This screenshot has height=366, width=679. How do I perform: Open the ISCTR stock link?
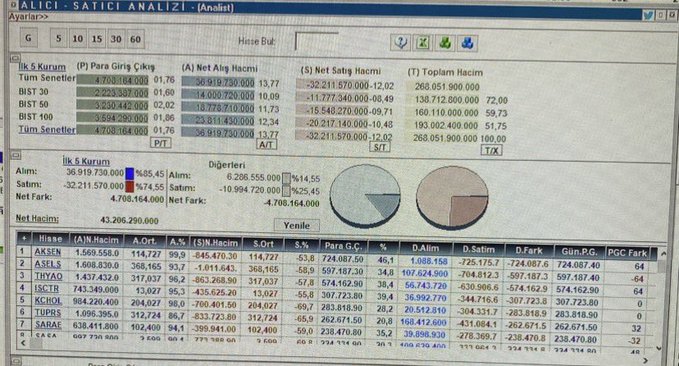46,288
